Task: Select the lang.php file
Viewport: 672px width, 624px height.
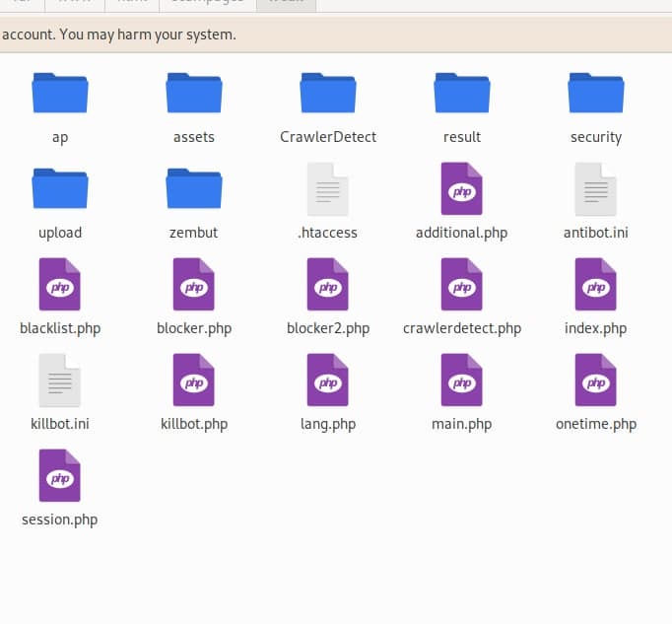Action: (x=328, y=381)
